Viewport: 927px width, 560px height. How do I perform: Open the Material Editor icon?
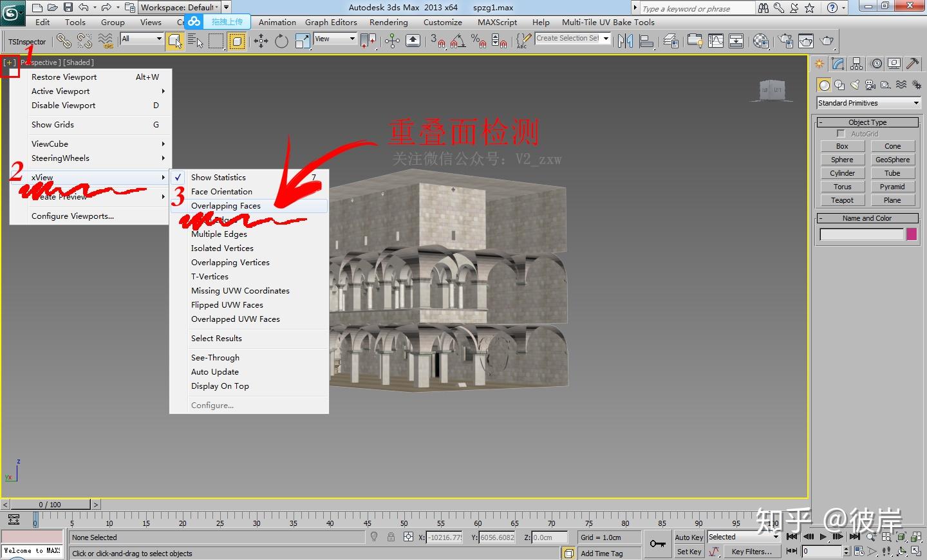pyautogui.click(x=761, y=41)
